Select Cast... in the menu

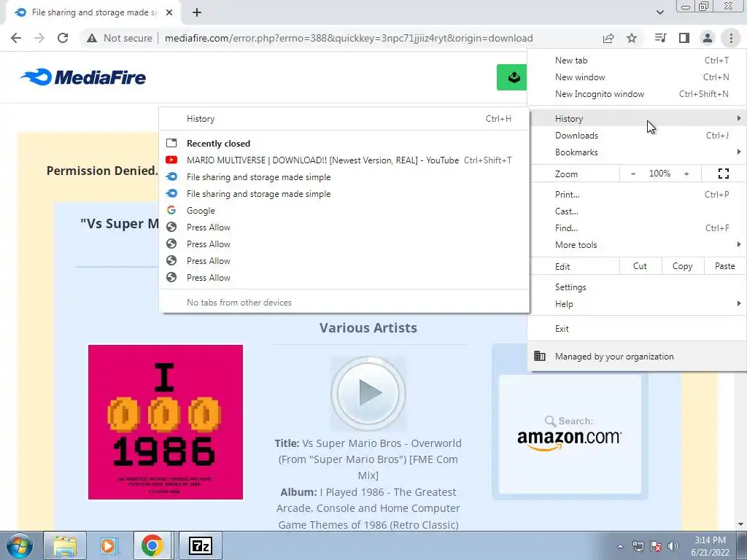637,211
